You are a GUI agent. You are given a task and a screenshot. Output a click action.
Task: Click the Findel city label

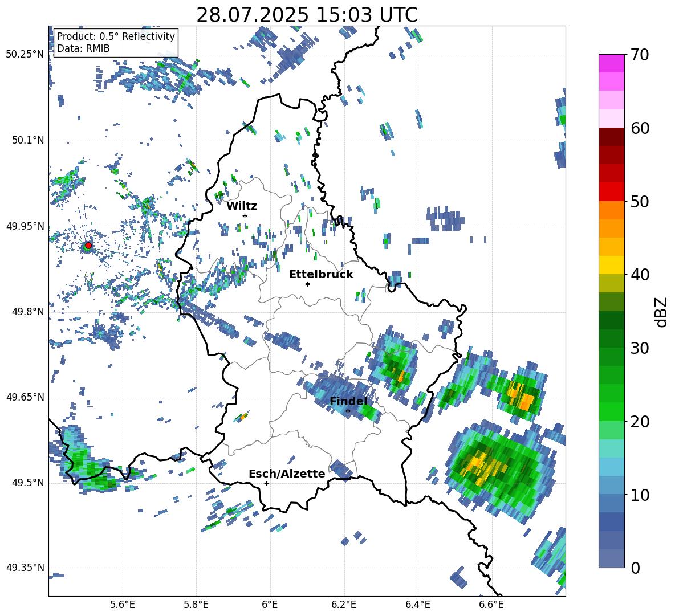[x=348, y=401]
